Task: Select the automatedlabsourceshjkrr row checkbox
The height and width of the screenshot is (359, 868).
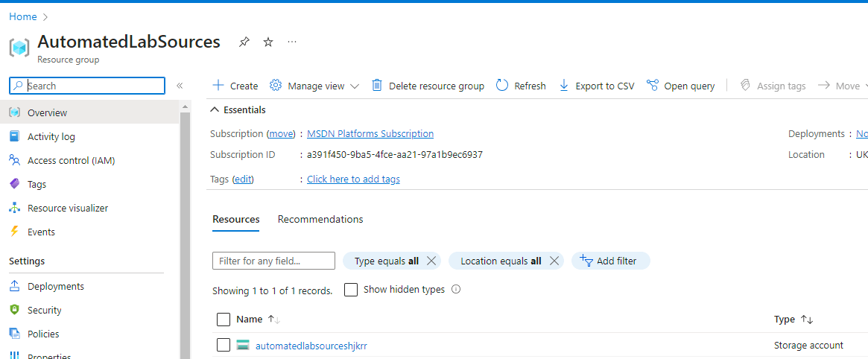Action: click(224, 345)
